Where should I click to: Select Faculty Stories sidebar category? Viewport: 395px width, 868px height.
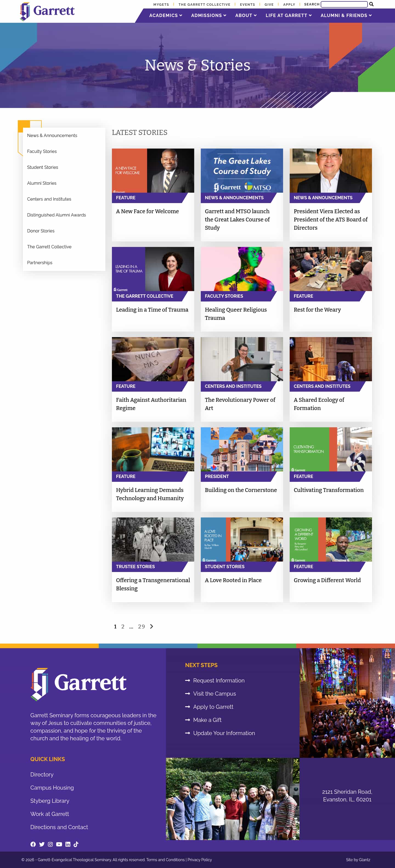[42, 151]
